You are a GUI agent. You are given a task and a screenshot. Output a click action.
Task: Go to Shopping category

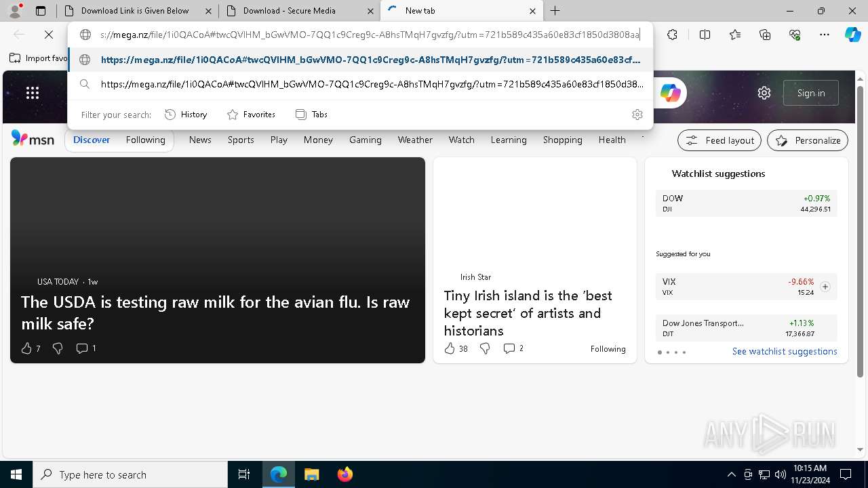coord(562,140)
